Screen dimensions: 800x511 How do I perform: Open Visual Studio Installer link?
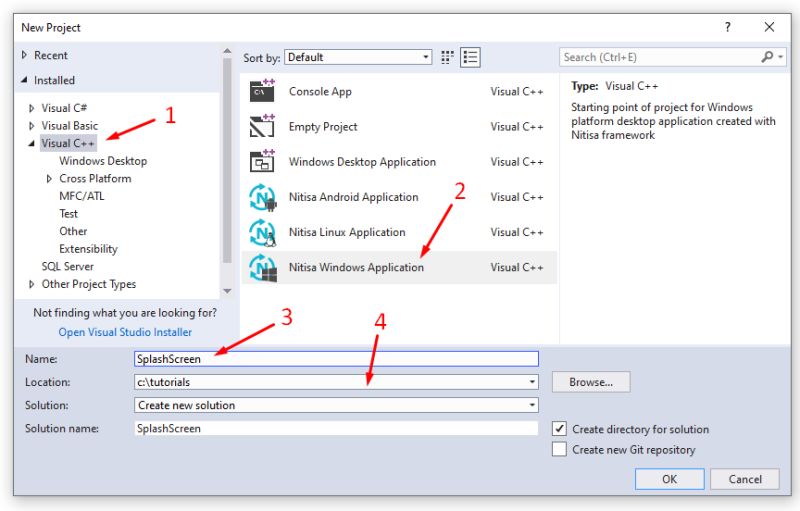click(125, 332)
